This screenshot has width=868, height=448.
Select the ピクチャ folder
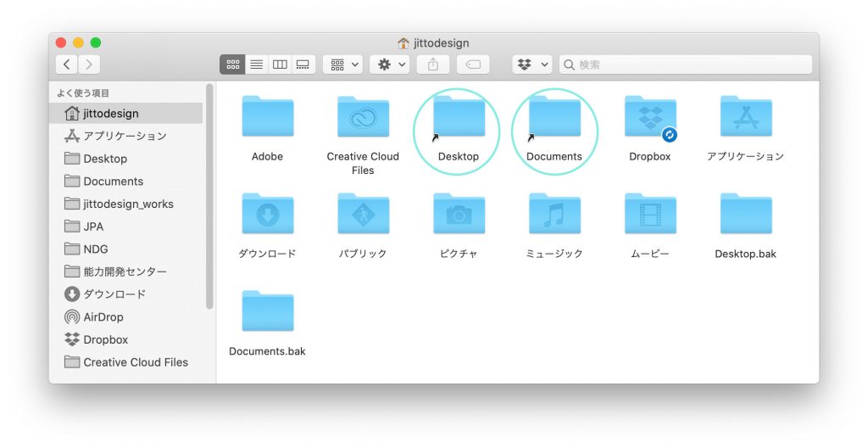[459, 214]
